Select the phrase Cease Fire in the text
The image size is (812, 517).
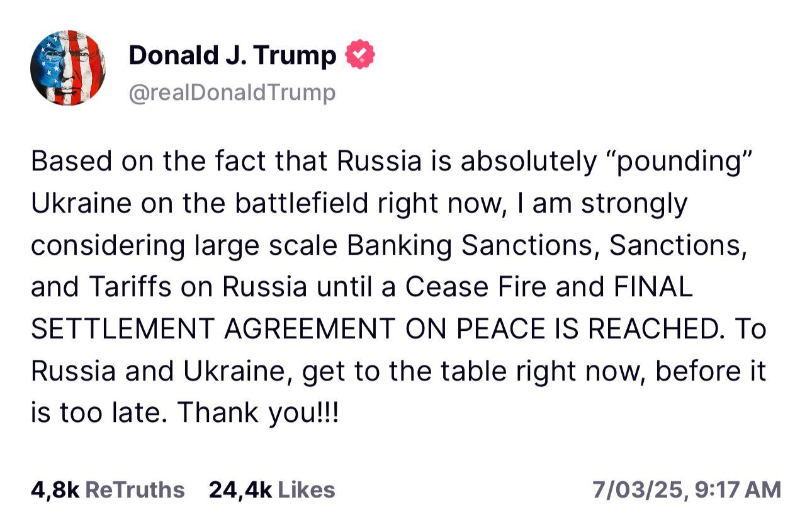[x=480, y=287]
